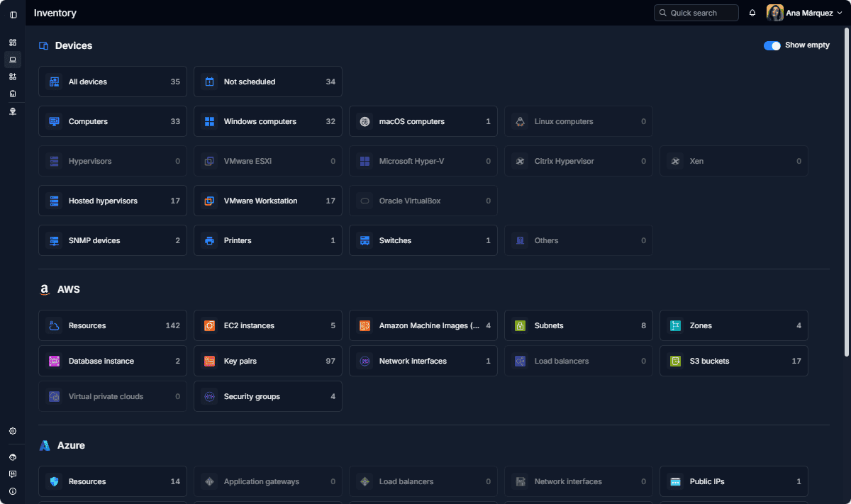Viewport: 851px width, 504px height.
Task: Click the Inventory page title
Action: 55,13
